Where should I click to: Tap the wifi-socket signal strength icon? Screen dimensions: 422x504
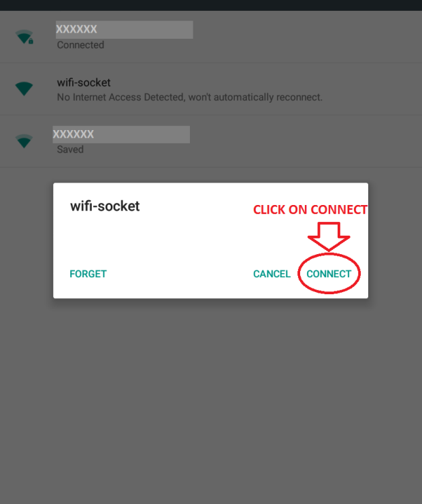(x=24, y=89)
